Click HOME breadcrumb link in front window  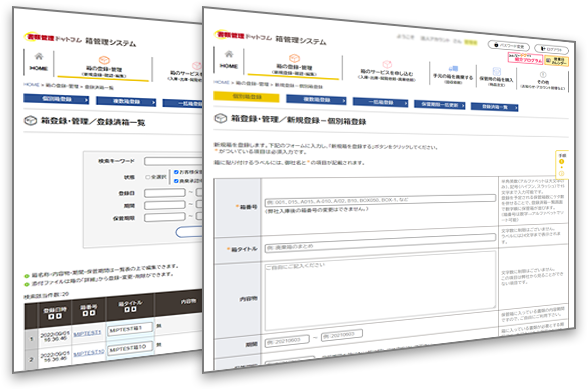[221, 82]
